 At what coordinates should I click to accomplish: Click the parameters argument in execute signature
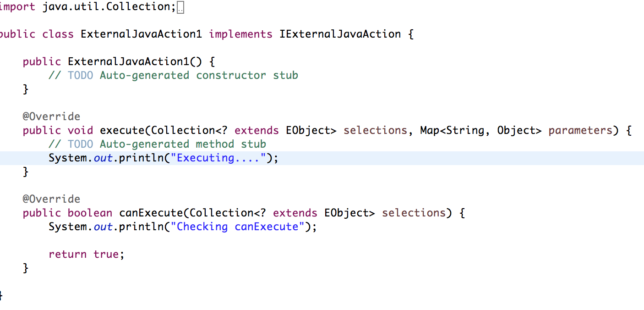click(580, 130)
